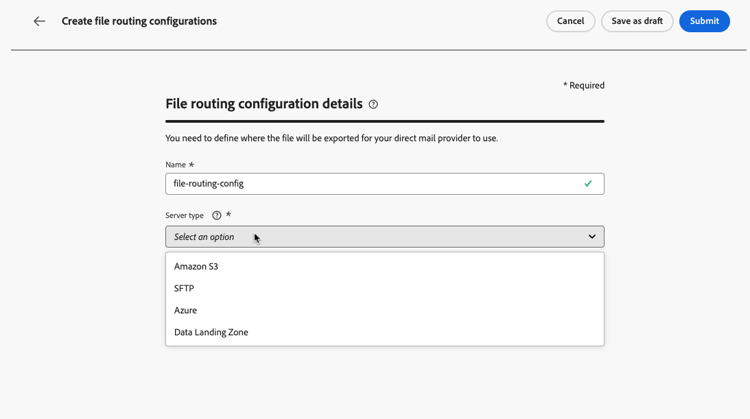Click the back arrow icon
The height and width of the screenshot is (419, 750).
[x=39, y=21]
